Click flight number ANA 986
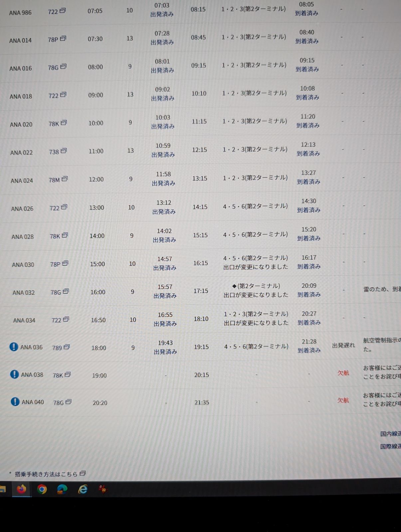The image size is (401, 532). tap(20, 13)
